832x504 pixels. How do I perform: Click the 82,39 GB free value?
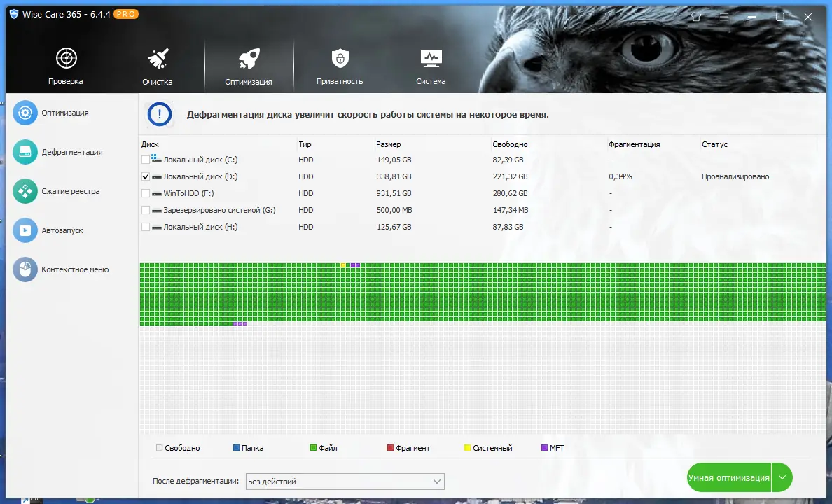(508, 160)
